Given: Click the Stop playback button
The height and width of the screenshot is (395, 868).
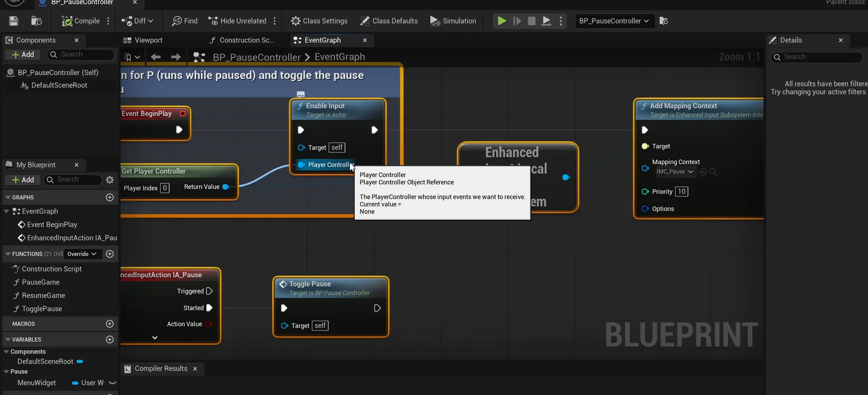Looking at the screenshot, I should [532, 21].
